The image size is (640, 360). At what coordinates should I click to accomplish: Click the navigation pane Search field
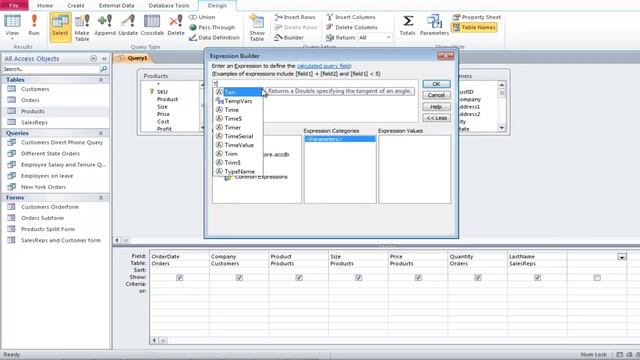(x=50, y=69)
